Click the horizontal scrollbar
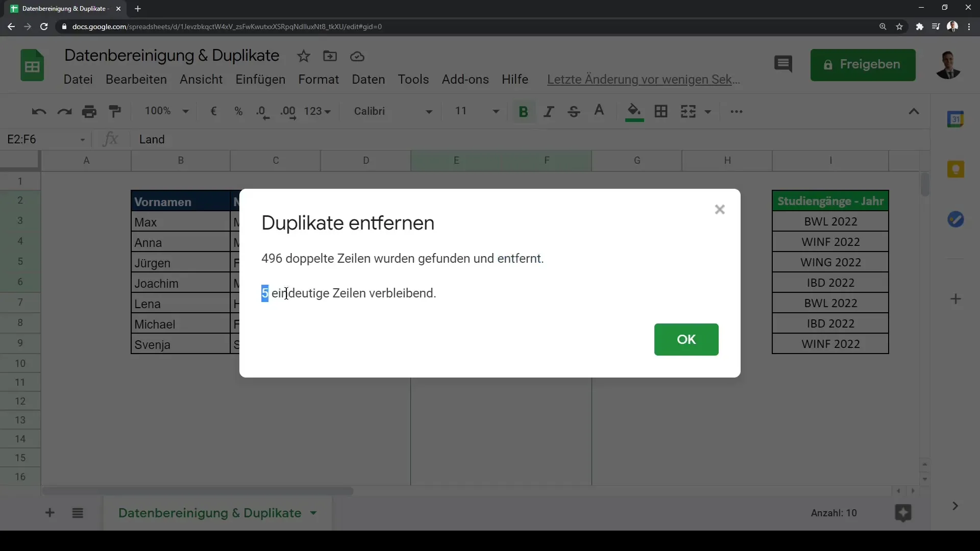The height and width of the screenshot is (551, 980). click(198, 491)
